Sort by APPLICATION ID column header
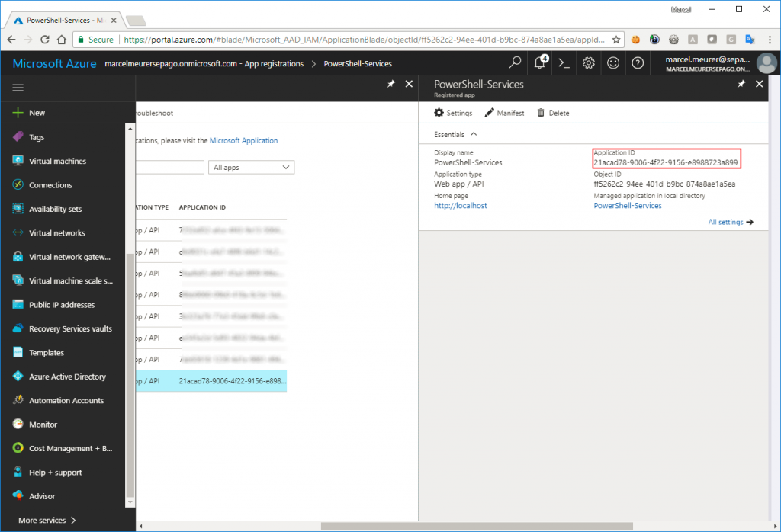The image size is (781, 532). (202, 207)
